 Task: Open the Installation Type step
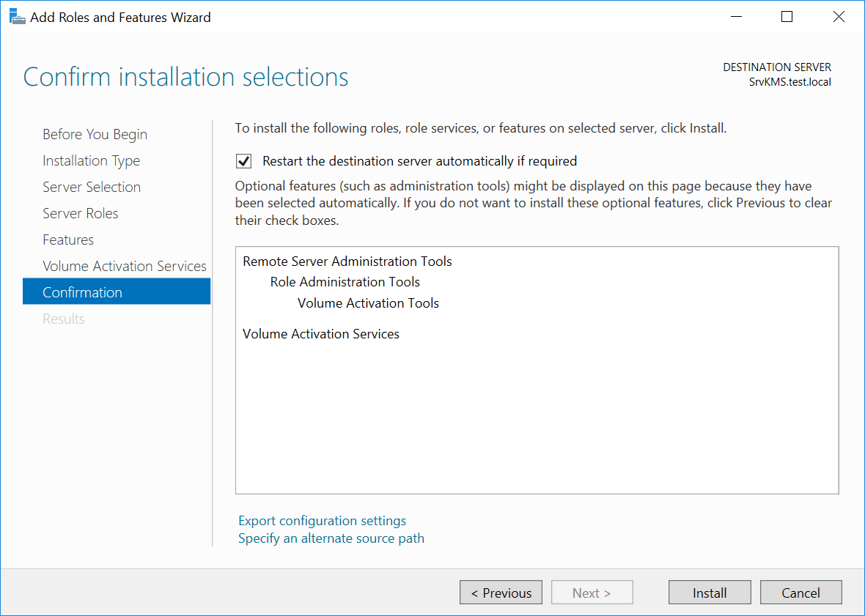click(x=91, y=161)
